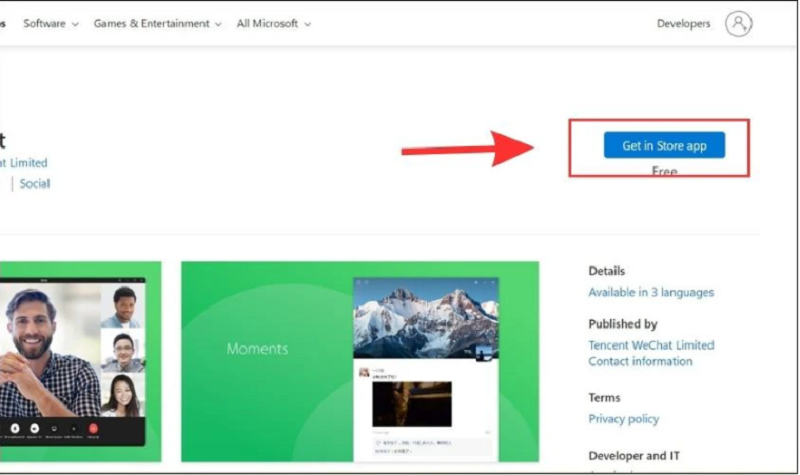Click the camera icon in video call screenshot

[35, 429]
